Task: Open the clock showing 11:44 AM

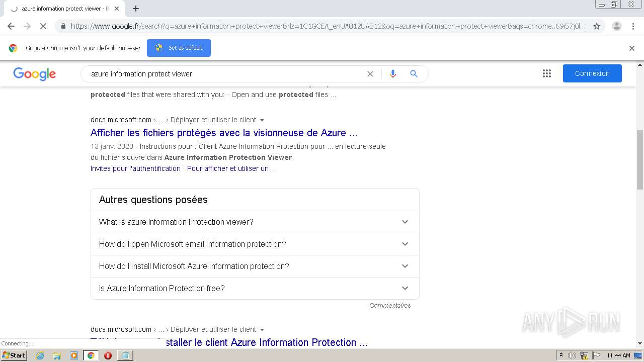Action: click(618, 355)
